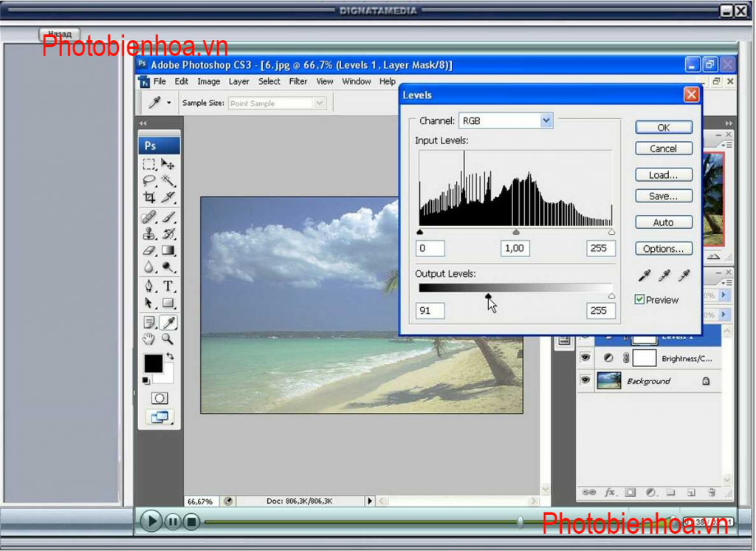Click the delete layer trash icon
The image size is (756, 551).
[x=712, y=493]
